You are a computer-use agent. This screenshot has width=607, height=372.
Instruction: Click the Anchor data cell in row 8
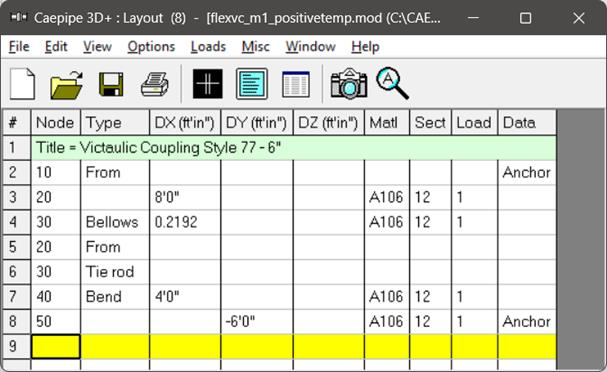[527, 322]
